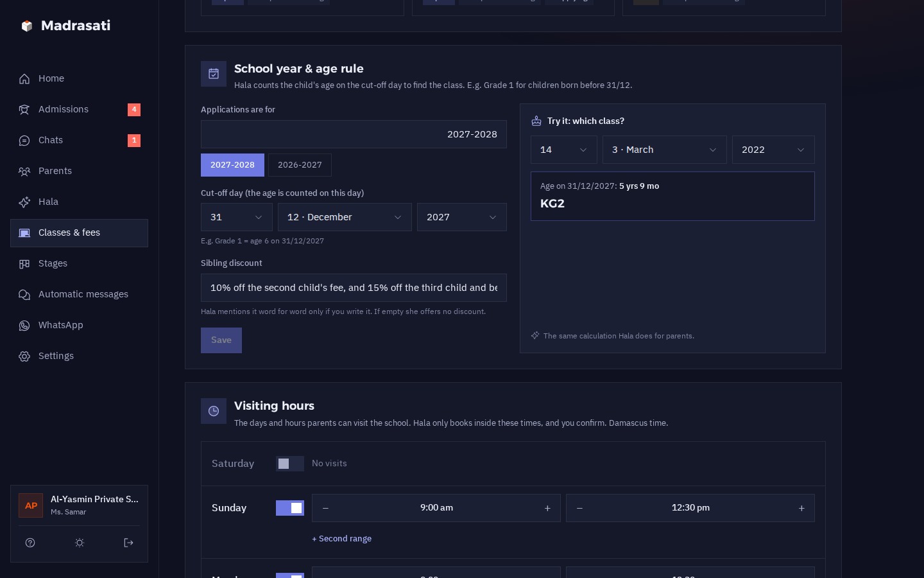Open Admissions menu item
Image resolution: width=924 pixels, height=578 pixels.
coord(79,110)
